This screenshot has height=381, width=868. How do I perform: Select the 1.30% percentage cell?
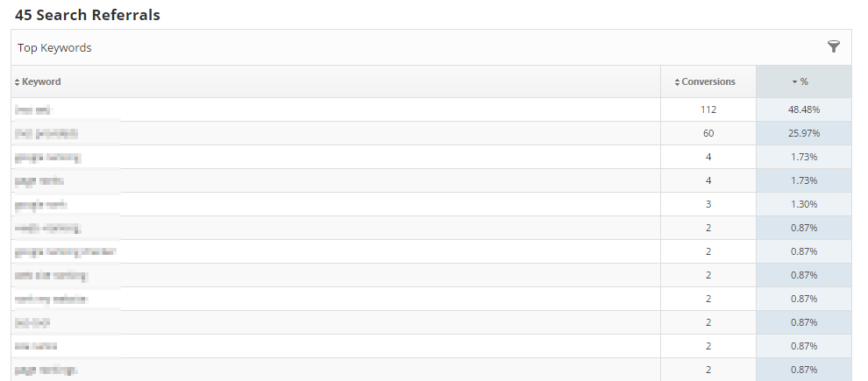pyautogui.click(x=803, y=204)
